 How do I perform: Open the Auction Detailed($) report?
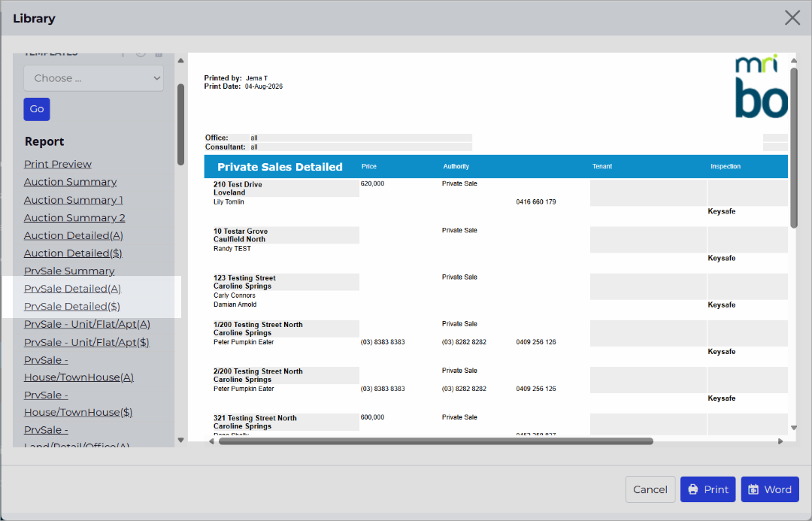coord(73,253)
